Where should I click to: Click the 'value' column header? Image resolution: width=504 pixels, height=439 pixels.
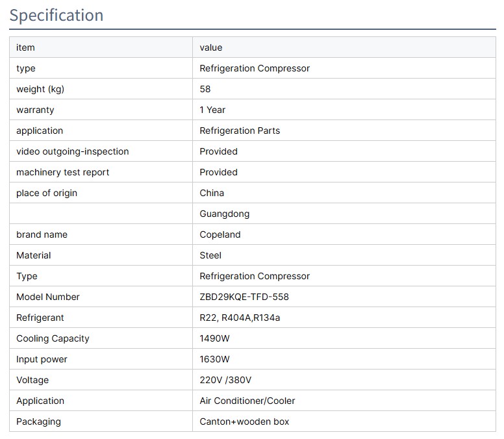211,47
